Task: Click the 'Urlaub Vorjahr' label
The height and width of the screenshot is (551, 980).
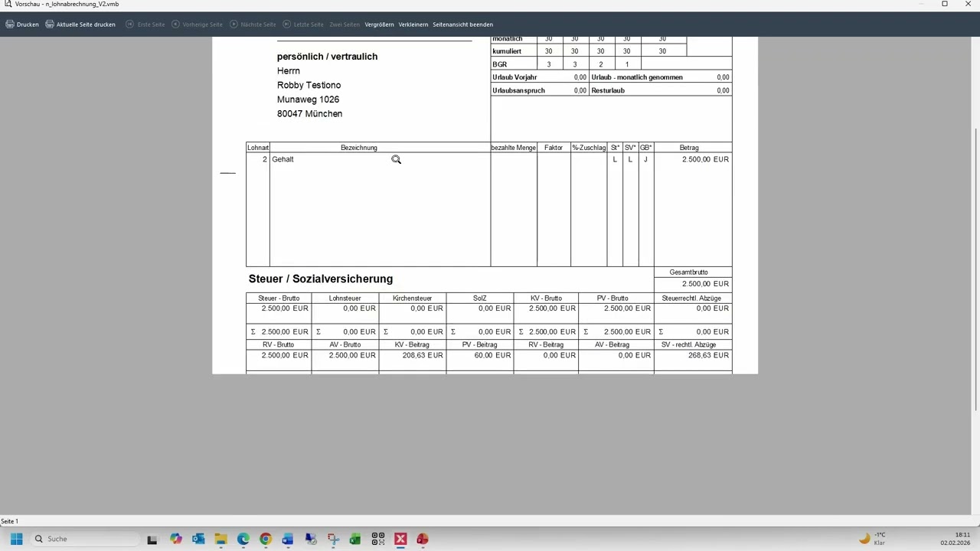Action: (514, 77)
